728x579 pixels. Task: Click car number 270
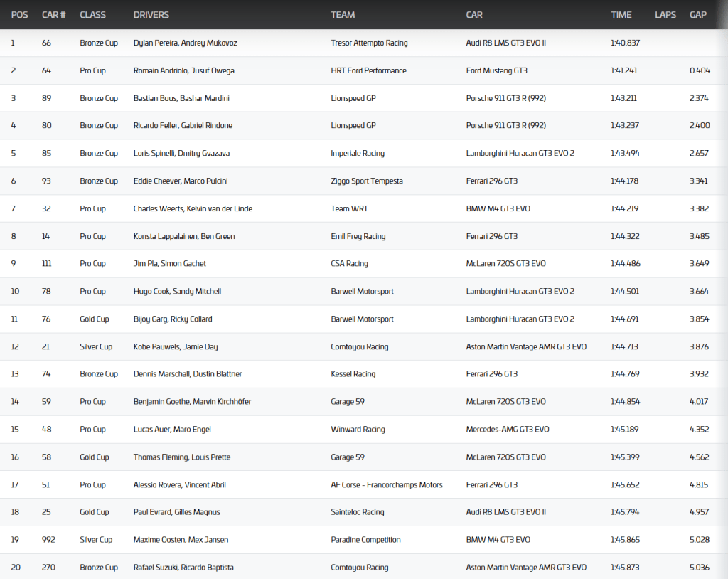click(x=48, y=568)
